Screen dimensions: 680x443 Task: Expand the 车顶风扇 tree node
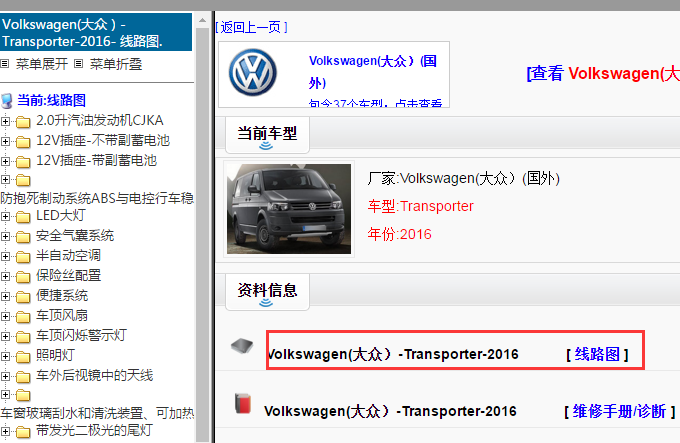coord(5,316)
